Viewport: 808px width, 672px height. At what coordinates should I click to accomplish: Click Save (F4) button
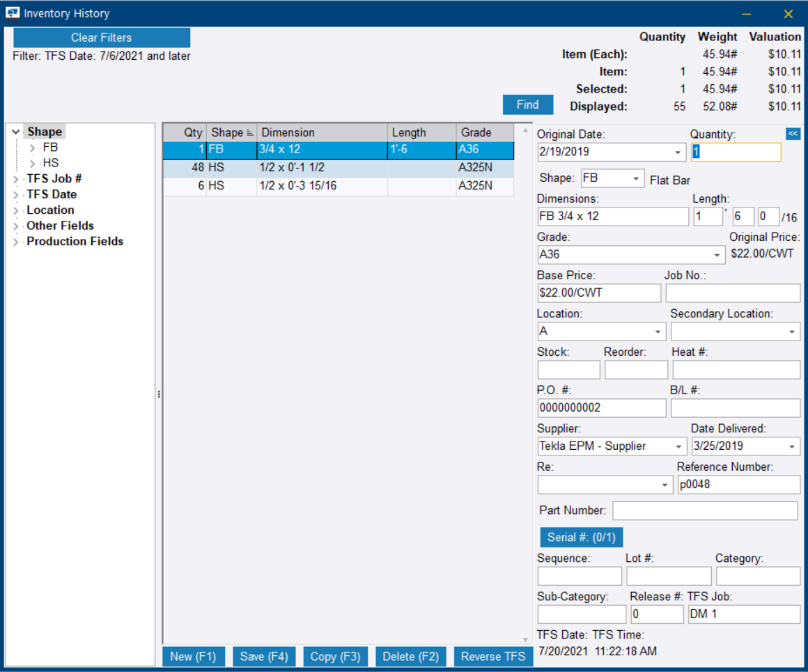point(264,657)
